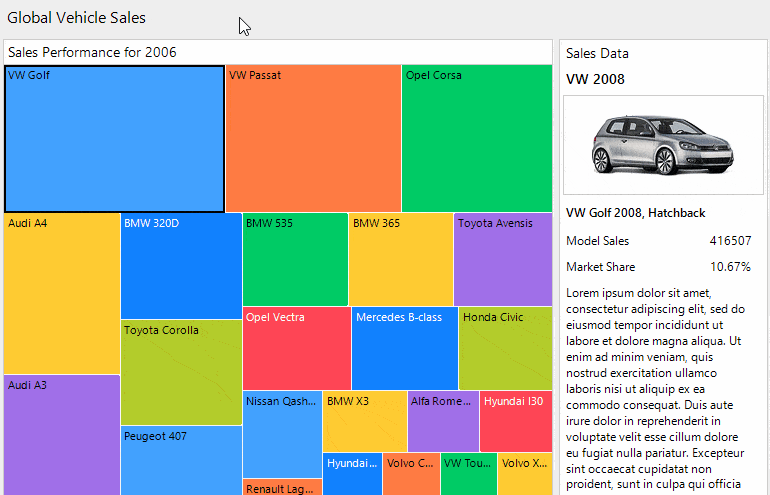Select the Toyota Corolla tile
This screenshot has height=495, width=770.
pyautogui.click(x=181, y=373)
